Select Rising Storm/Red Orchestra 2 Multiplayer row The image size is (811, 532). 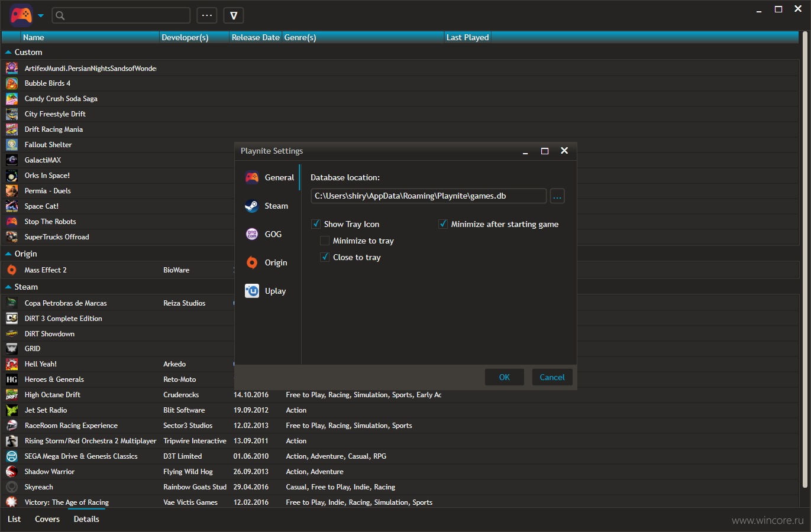tap(400, 441)
